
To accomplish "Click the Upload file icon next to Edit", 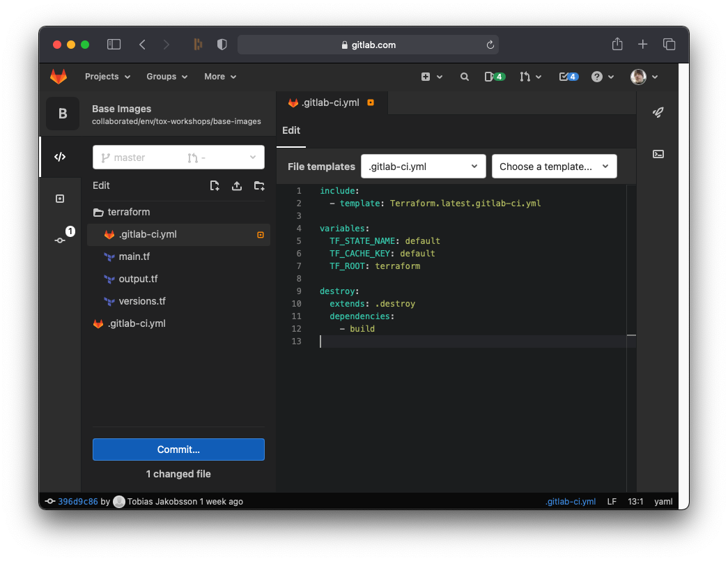I will point(236,185).
